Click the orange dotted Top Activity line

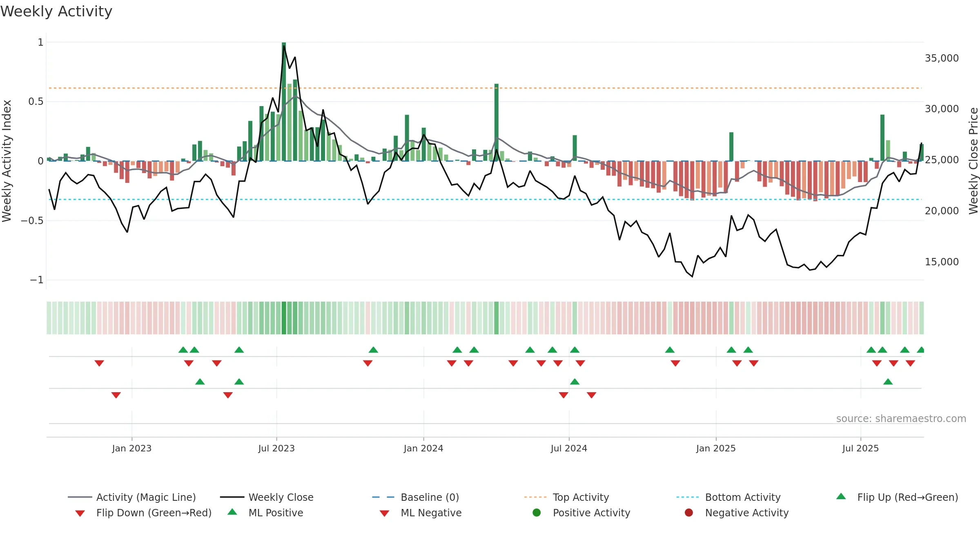pos(486,88)
